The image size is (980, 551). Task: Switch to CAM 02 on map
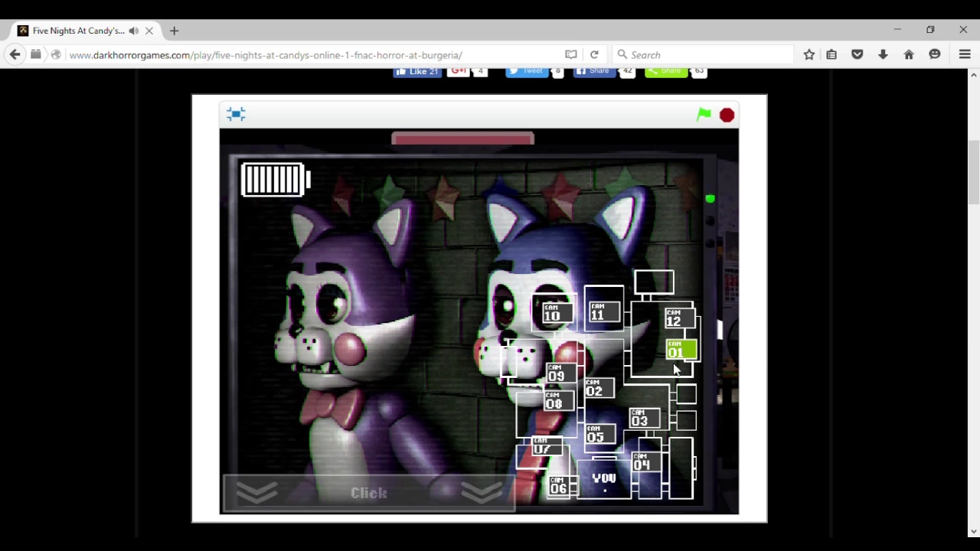[x=599, y=388]
